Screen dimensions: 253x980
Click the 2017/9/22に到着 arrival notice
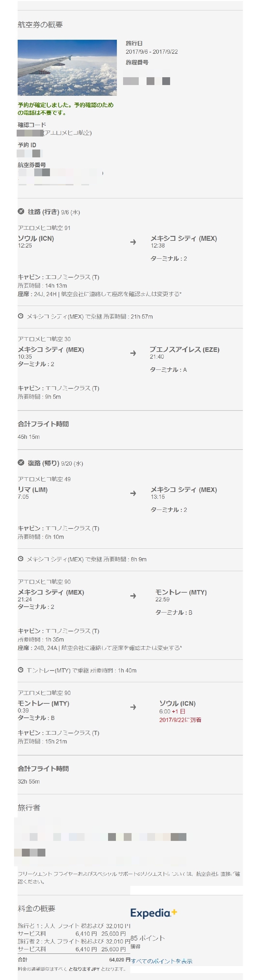(x=180, y=720)
